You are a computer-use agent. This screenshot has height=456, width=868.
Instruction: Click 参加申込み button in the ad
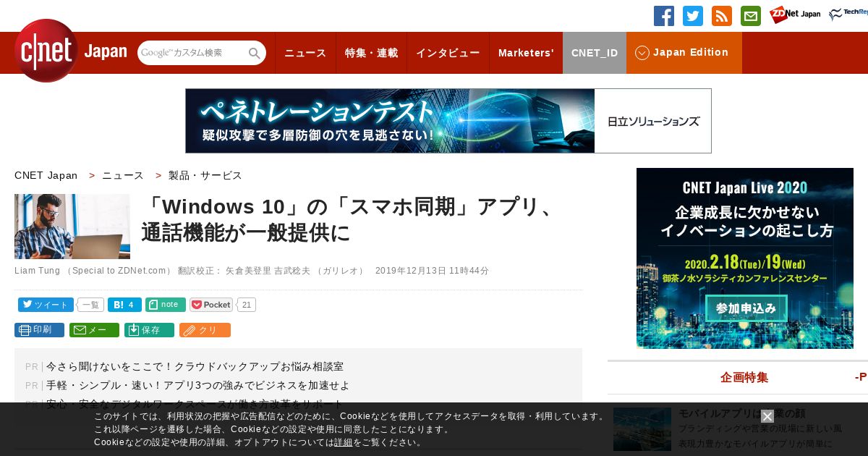(745, 308)
